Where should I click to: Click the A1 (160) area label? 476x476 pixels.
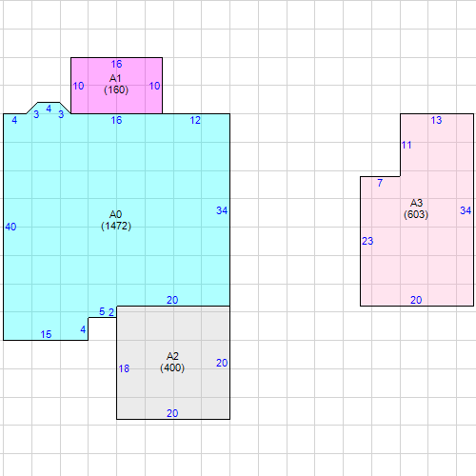pyautogui.click(x=116, y=84)
